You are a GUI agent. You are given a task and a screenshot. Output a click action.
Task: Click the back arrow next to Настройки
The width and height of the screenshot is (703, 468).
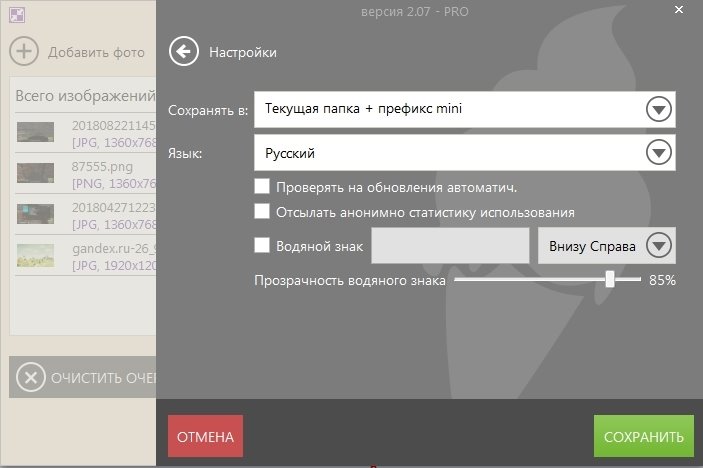coord(183,52)
